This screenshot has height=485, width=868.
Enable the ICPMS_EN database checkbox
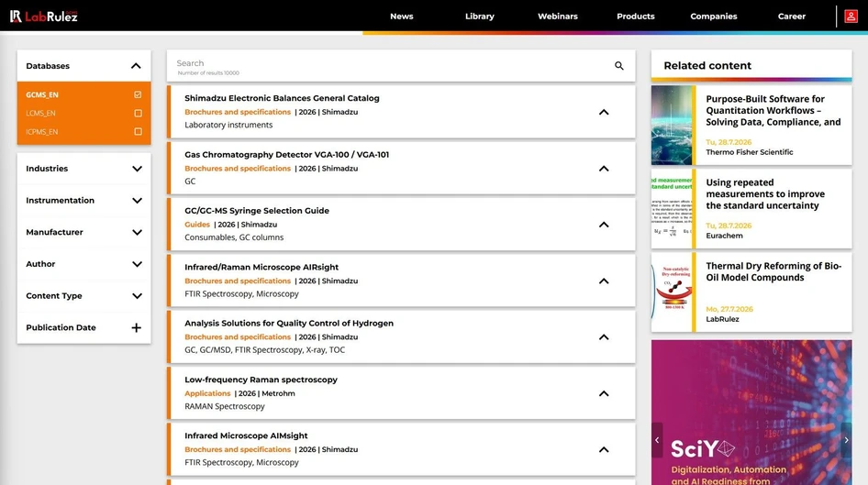click(138, 132)
